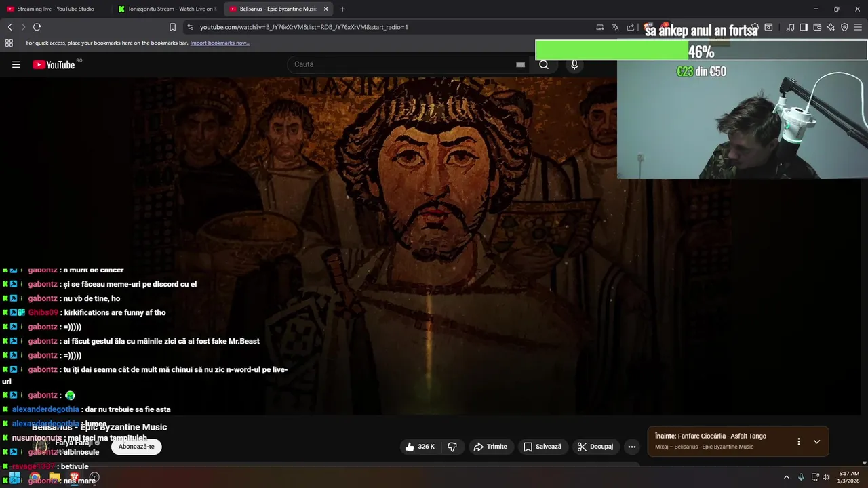The width and height of the screenshot is (868, 488).
Task: Bookmark this page from the address bar
Action: [172, 27]
